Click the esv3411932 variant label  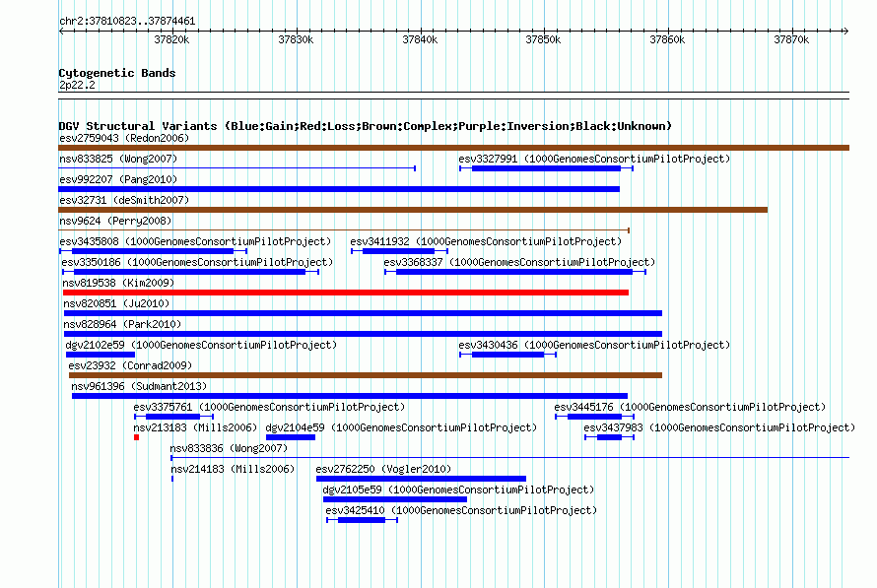tap(486, 241)
